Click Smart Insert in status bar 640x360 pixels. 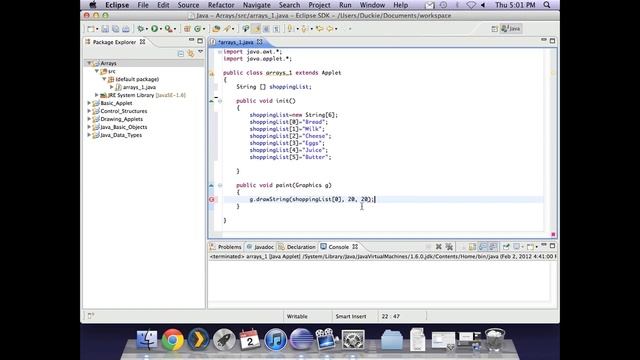(351, 316)
